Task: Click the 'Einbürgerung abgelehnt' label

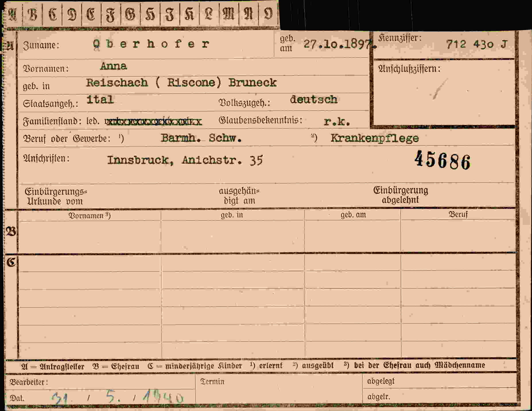Action: (401, 195)
